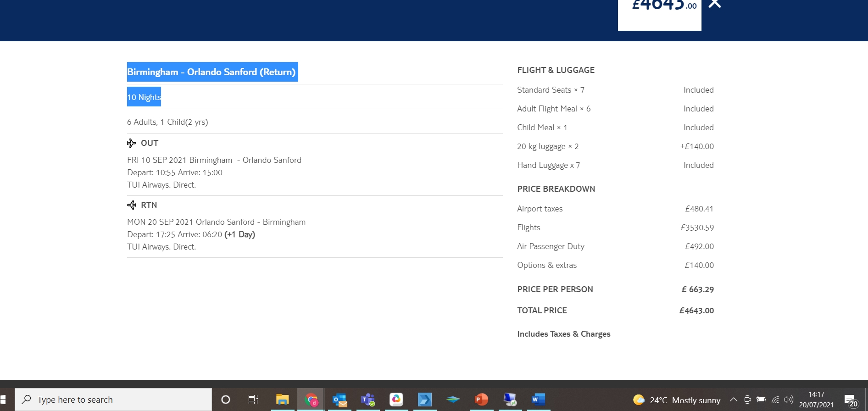Open Outlook from the taskbar
The height and width of the screenshot is (411, 868).
tap(340, 400)
